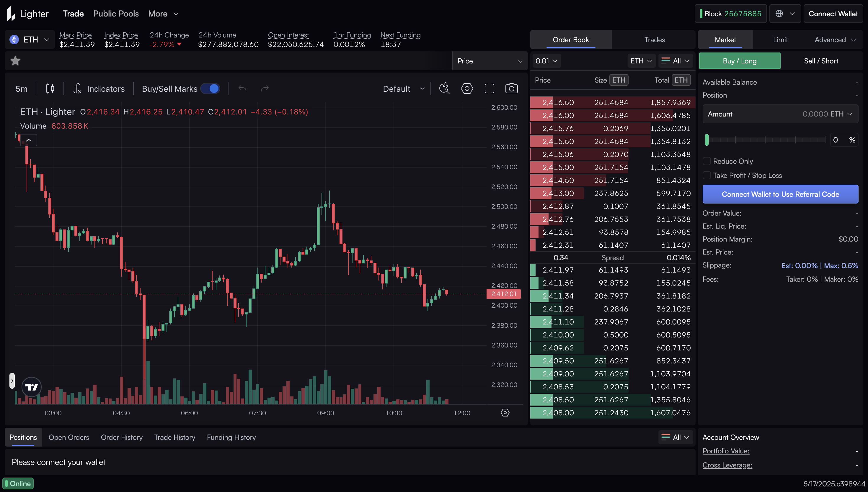Open quick search in chart toolbar
Viewport: 868px width, 492px height.
point(444,88)
